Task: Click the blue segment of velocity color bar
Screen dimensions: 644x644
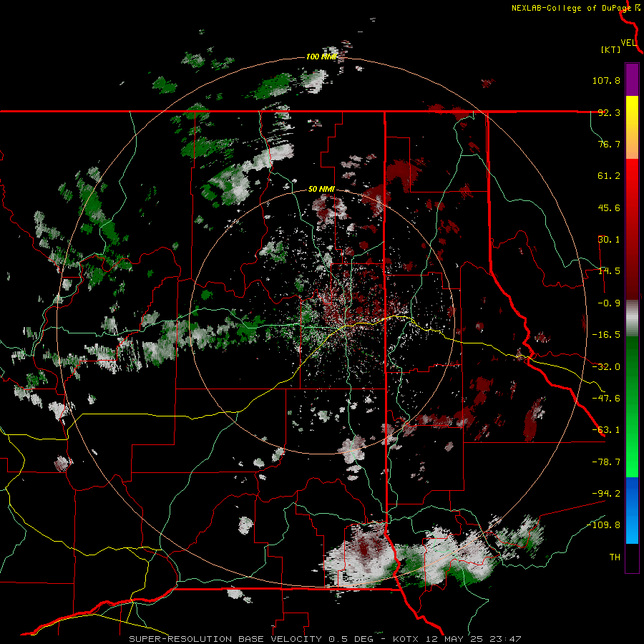Action: pyautogui.click(x=632, y=510)
